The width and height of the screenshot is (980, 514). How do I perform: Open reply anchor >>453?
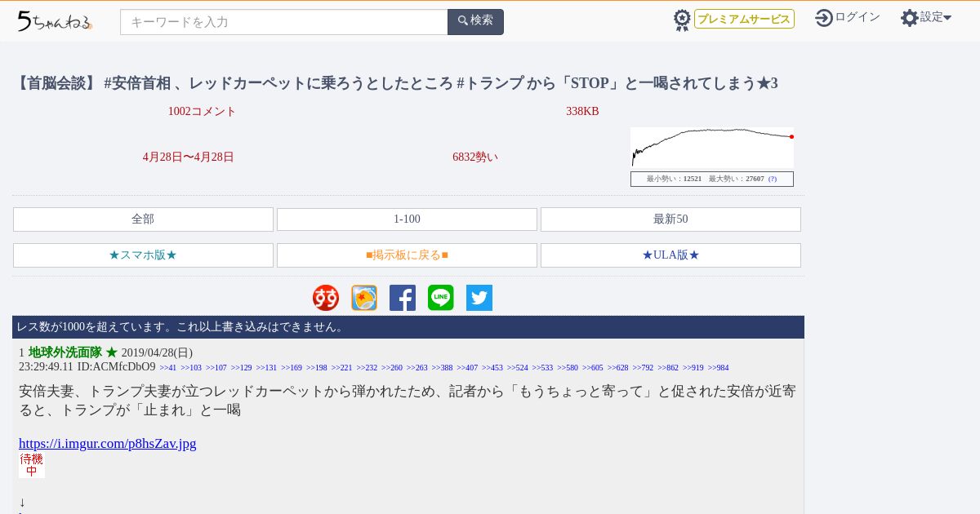492,368
